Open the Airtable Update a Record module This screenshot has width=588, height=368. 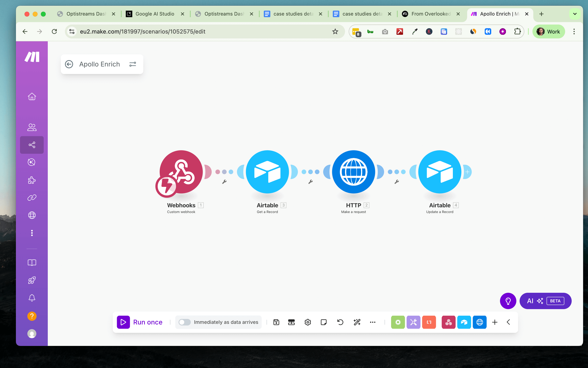coord(440,172)
